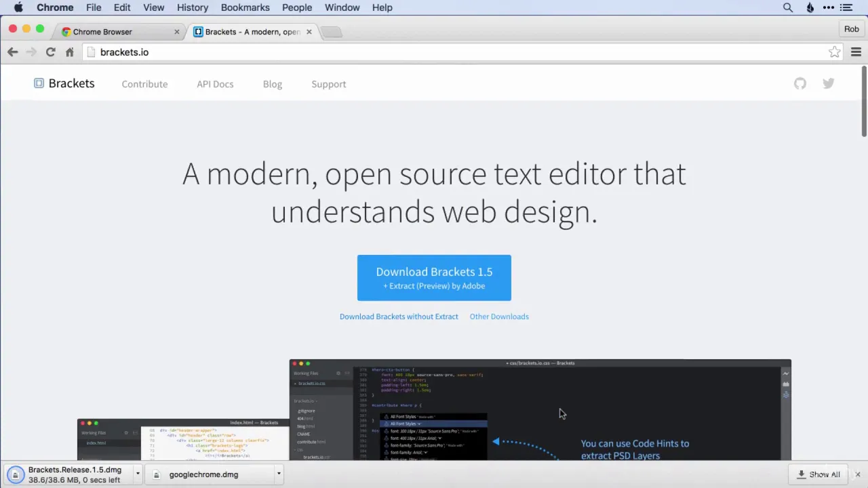Open the Help menu
The image size is (868, 488).
[382, 7]
